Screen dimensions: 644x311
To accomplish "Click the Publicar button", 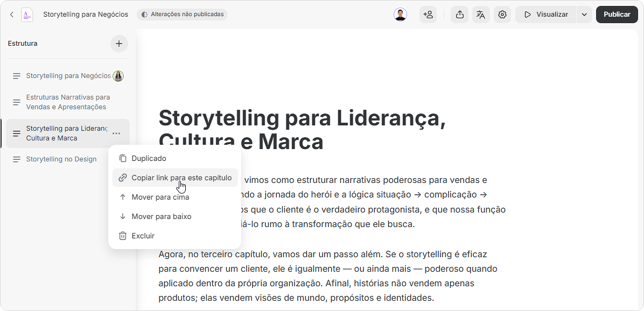I will point(617,15).
